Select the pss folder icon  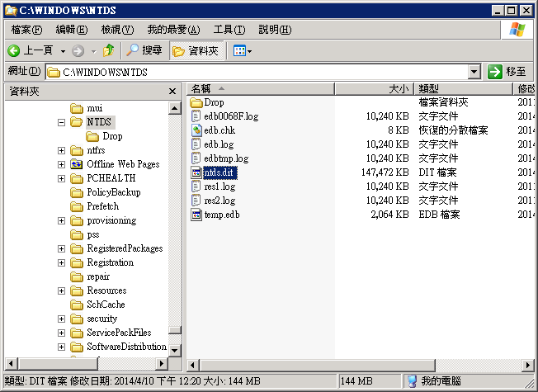click(77, 235)
